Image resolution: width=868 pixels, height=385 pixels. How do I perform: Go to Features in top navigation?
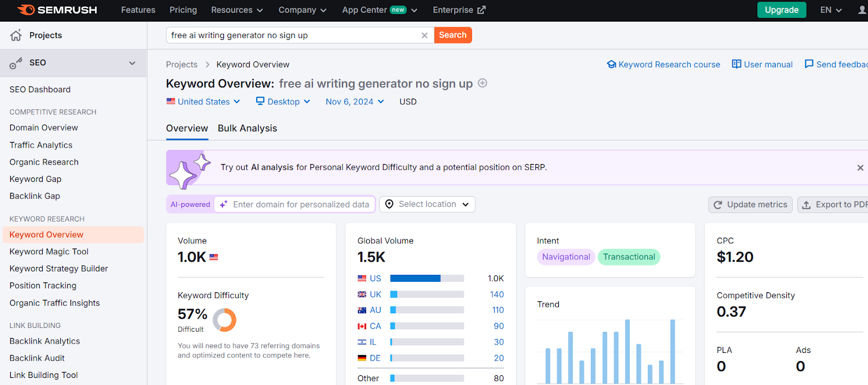click(138, 10)
